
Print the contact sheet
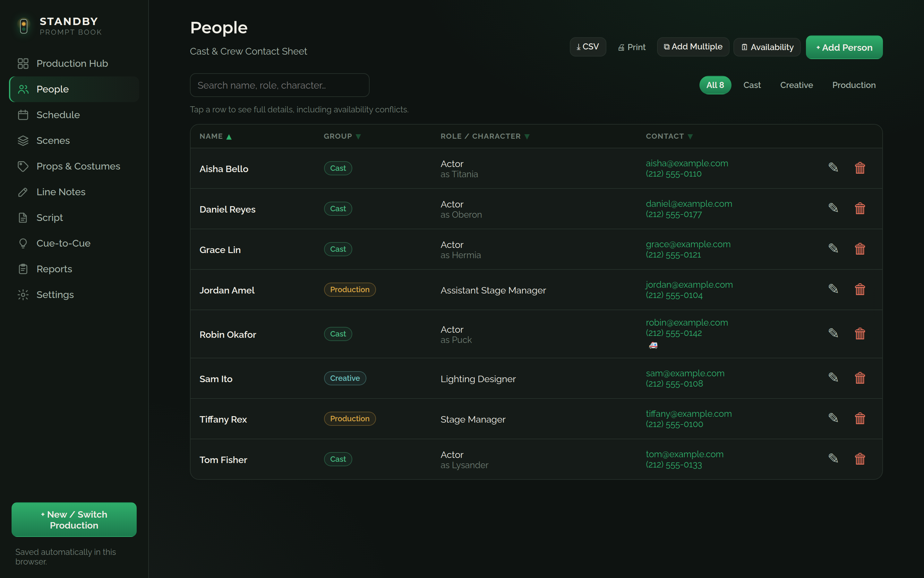[x=631, y=48]
